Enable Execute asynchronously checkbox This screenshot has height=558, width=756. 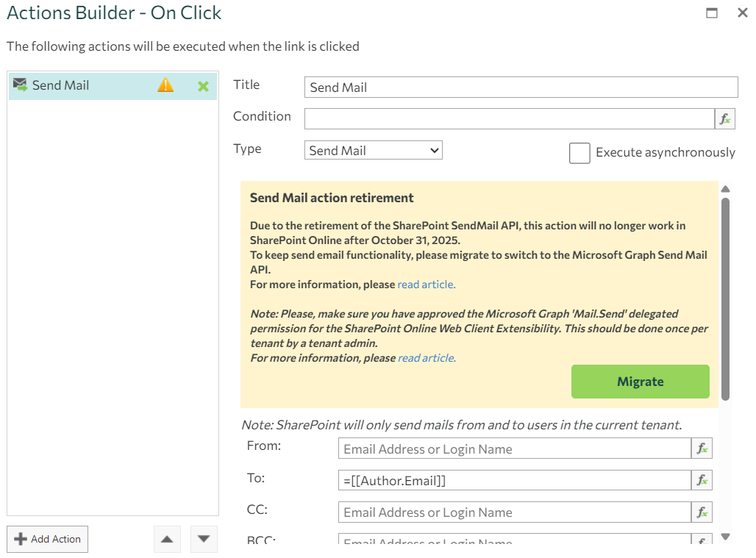point(580,153)
